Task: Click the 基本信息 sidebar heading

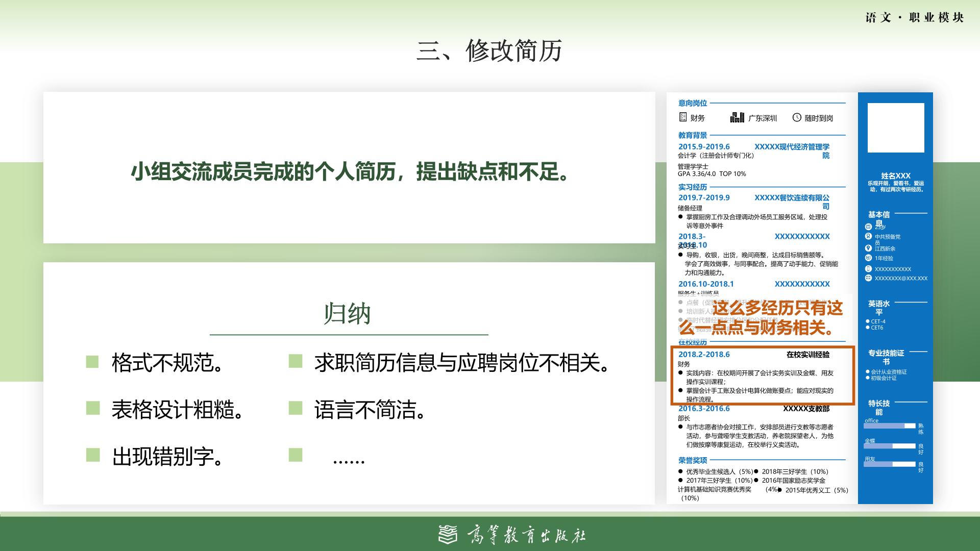Action: pyautogui.click(x=879, y=219)
